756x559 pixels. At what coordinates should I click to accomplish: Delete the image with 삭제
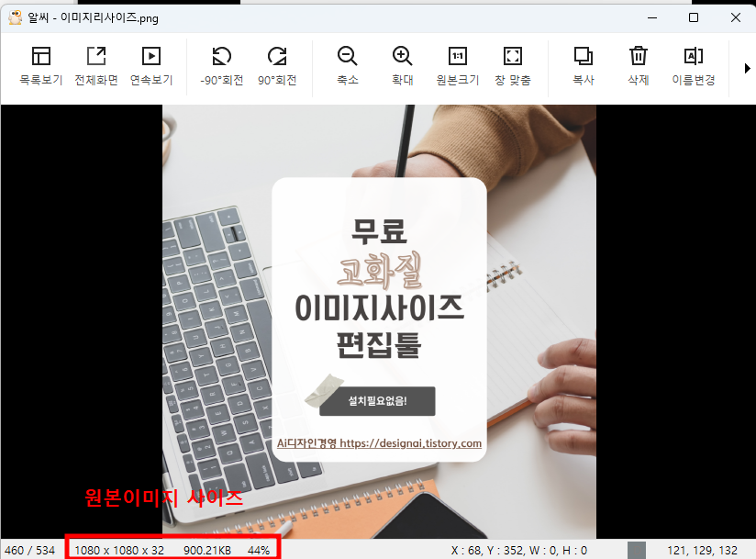[x=639, y=66]
